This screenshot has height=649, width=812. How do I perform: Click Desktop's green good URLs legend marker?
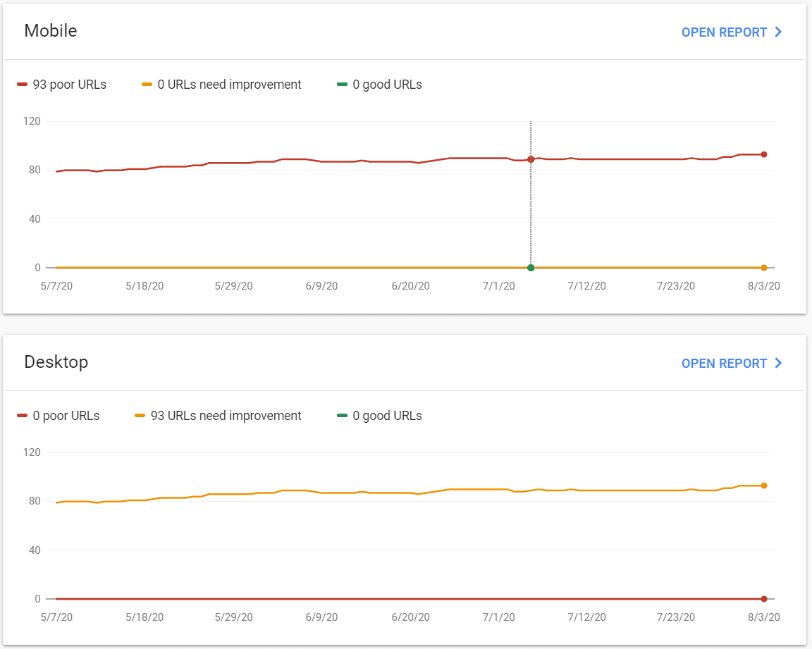pos(343,415)
